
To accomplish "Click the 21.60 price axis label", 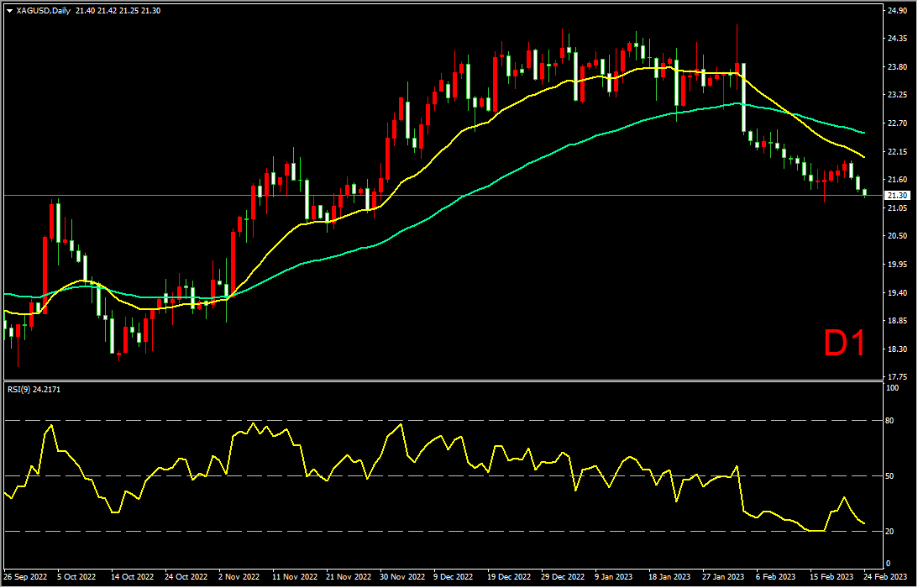I will click(x=898, y=179).
